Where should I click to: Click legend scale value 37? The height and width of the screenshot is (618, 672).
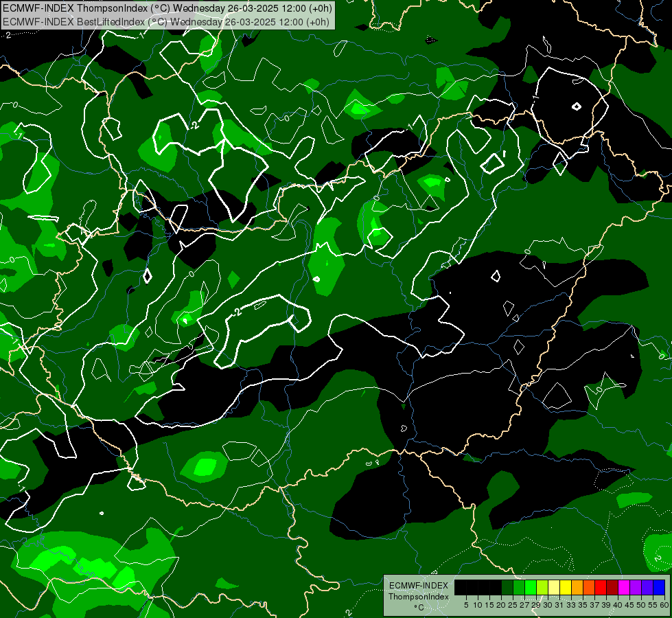[x=594, y=605]
